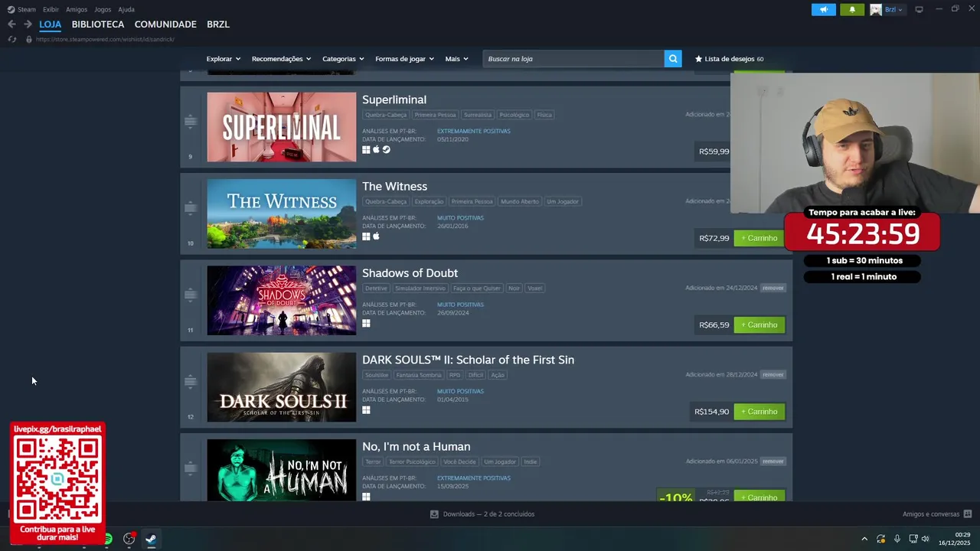The image size is (980, 551).
Task: Remove No, I'm not a Human from wishlist
Action: (x=773, y=461)
